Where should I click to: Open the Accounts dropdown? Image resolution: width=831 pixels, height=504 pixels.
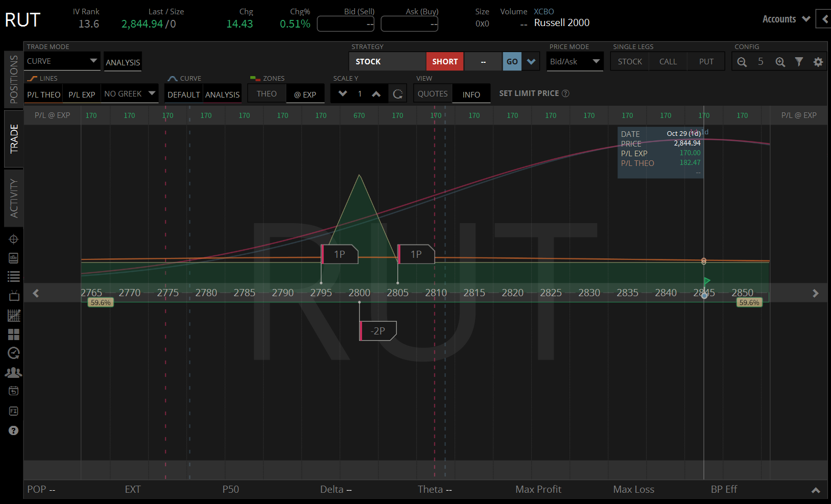(786, 19)
